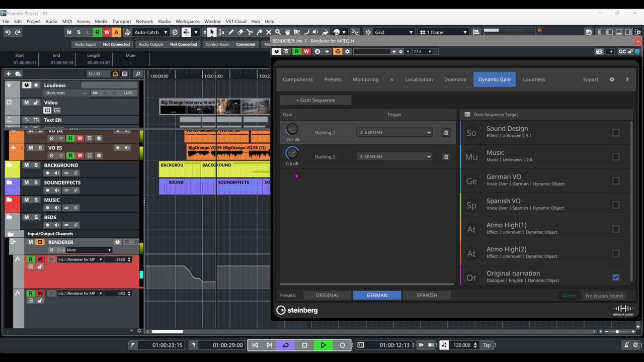
Task: Click the transport Play button
Action: pyautogui.click(x=323, y=345)
